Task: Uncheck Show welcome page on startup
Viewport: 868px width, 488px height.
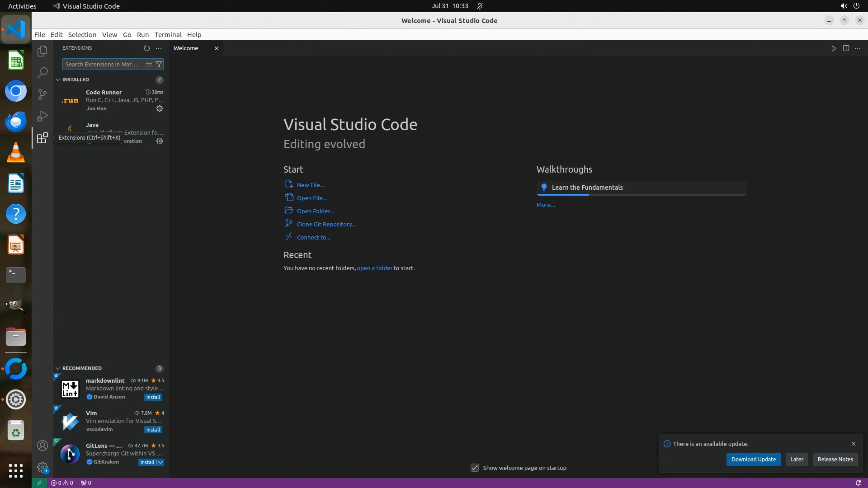Action: 474,468
